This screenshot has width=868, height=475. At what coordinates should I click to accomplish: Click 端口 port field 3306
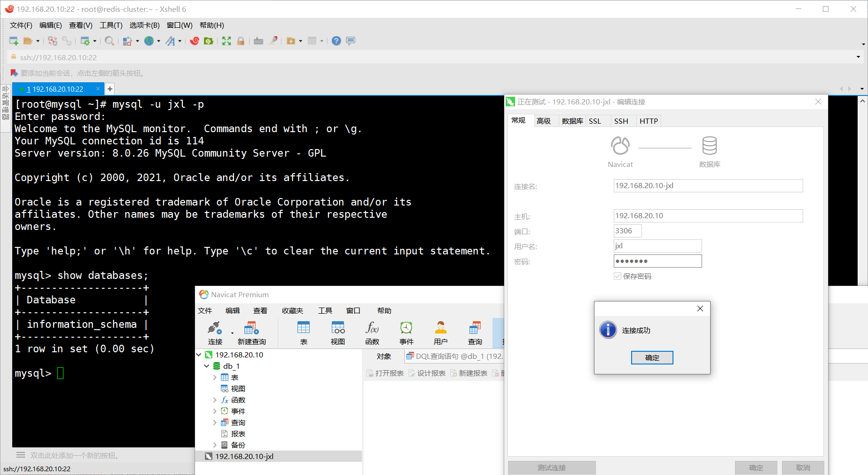point(627,231)
